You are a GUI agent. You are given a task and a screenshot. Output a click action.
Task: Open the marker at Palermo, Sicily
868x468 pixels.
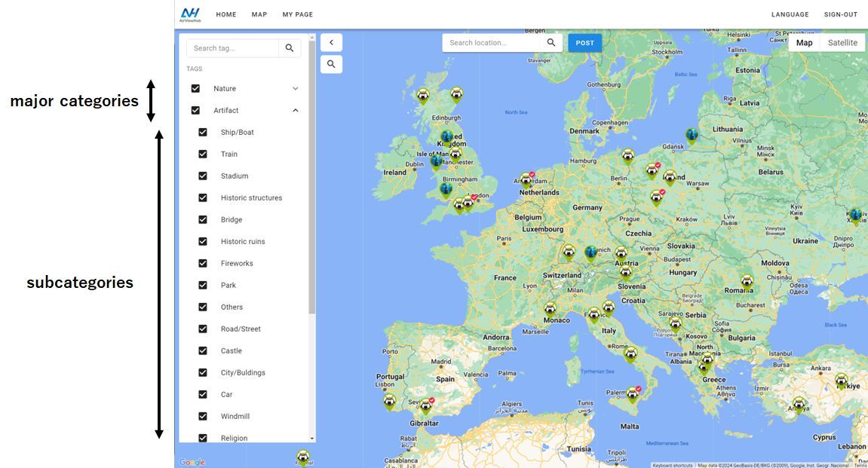(632, 393)
